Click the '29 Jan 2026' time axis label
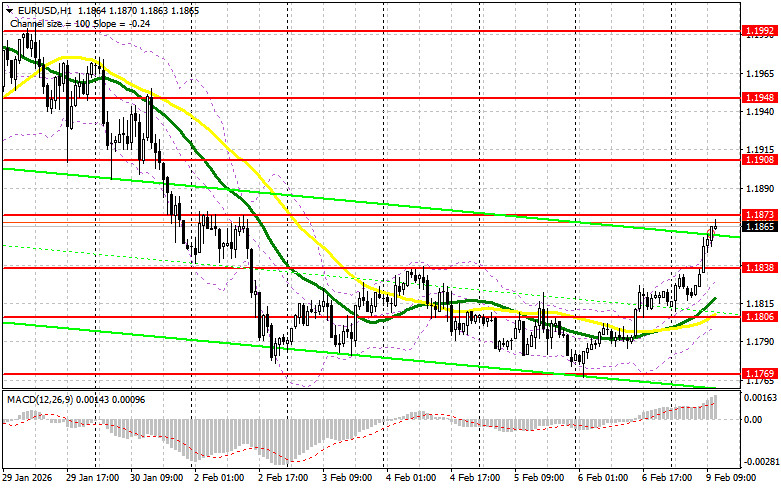This screenshot has height=489, width=781. (x=27, y=478)
